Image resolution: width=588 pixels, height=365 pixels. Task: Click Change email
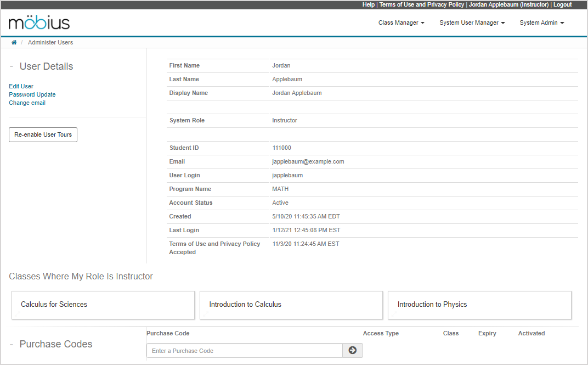pyautogui.click(x=27, y=103)
